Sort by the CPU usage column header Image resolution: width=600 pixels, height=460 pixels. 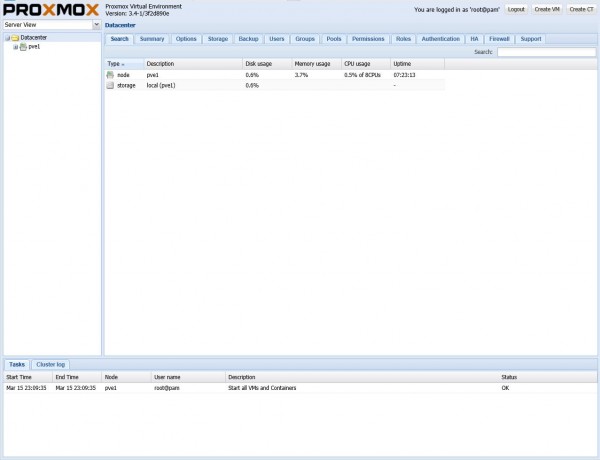click(x=366, y=64)
